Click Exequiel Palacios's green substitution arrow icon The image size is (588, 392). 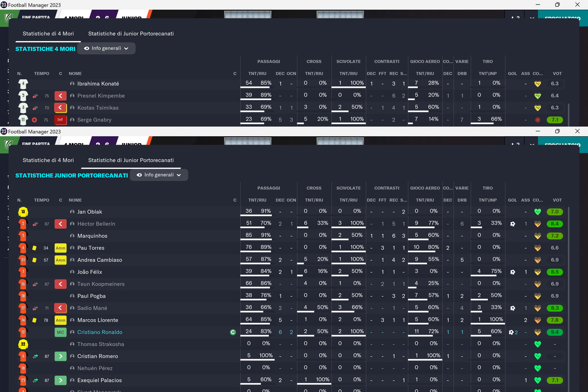(x=35, y=380)
